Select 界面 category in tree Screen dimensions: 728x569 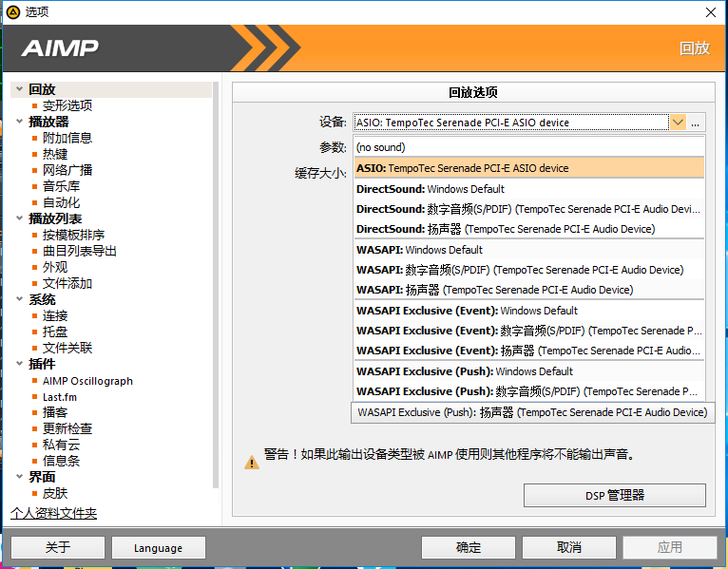pyautogui.click(x=42, y=477)
